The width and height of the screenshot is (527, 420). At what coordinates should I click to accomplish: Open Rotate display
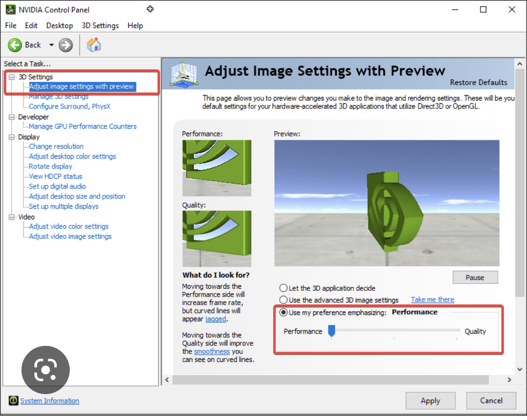pyautogui.click(x=51, y=166)
